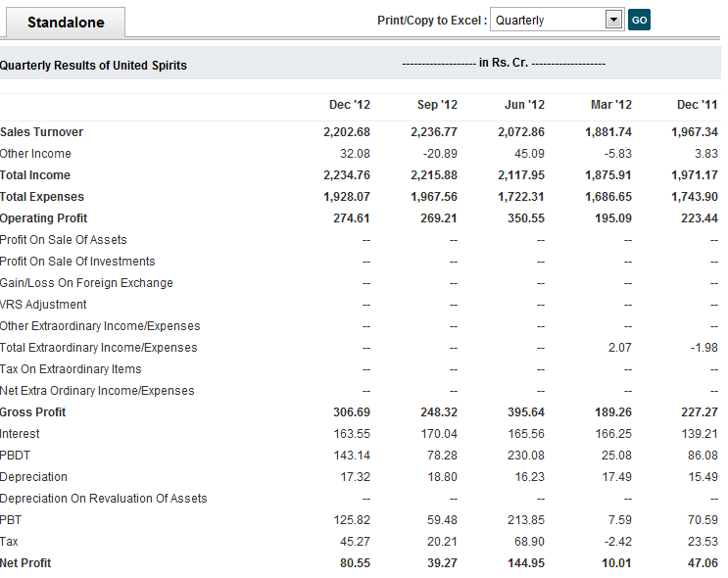Image resolution: width=728 pixels, height=578 pixels.
Task: Select the Sales Turnover row label
Action: coord(41,132)
